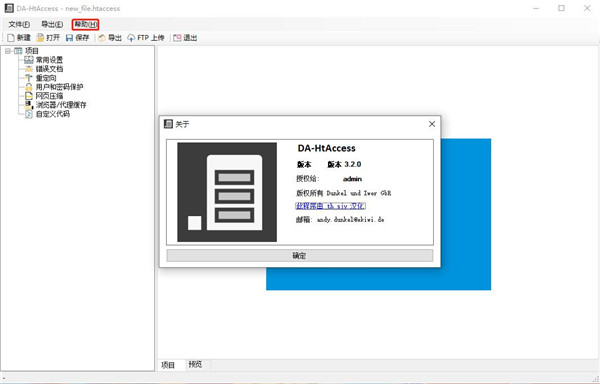
Task: Click the DA-HtAccess logo image in dialog
Action: tap(227, 192)
